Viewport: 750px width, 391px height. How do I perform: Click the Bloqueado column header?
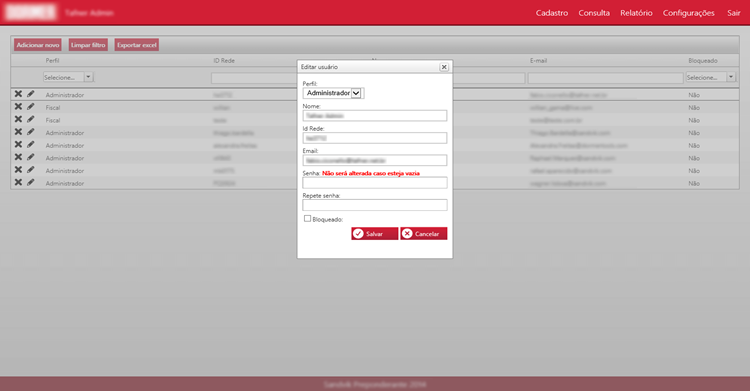(x=703, y=61)
